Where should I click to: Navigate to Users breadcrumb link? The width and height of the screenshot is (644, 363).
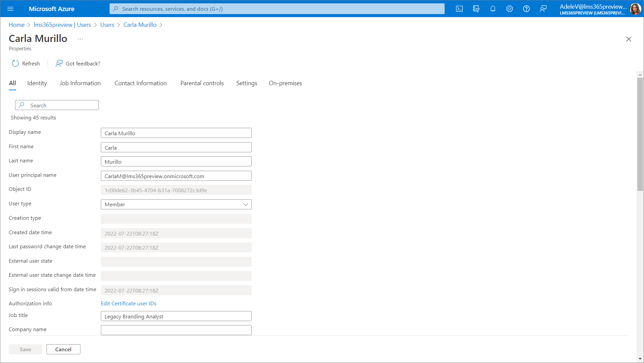coord(107,25)
